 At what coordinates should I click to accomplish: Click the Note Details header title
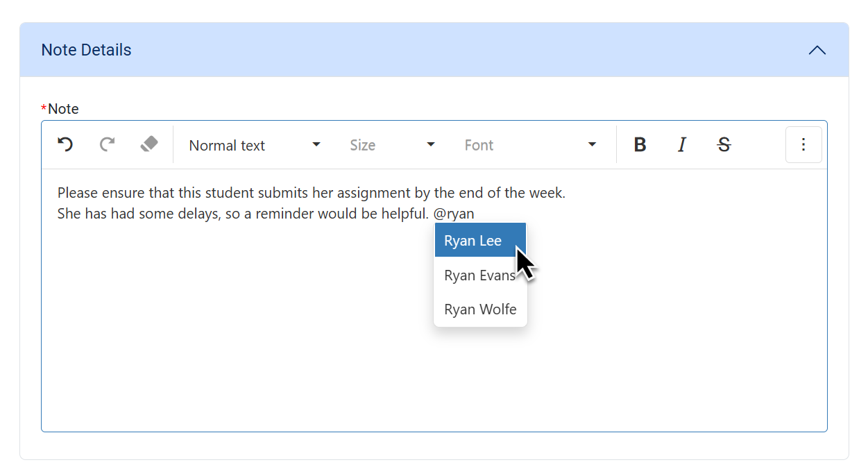[x=86, y=50]
